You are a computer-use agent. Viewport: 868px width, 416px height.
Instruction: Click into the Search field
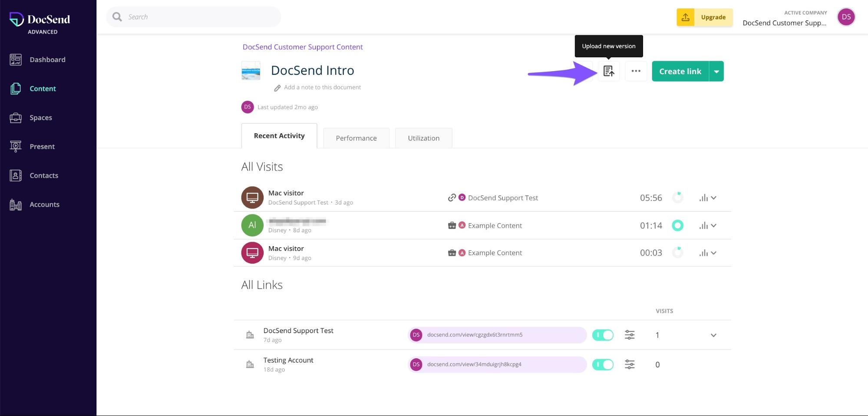[x=194, y=17]
